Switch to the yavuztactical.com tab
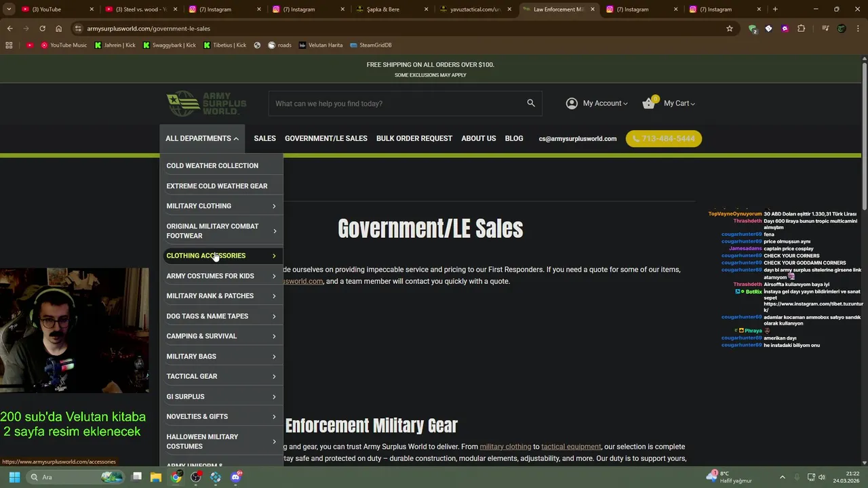Viewport: 868px width, 488px height. (x=475, y=9)
